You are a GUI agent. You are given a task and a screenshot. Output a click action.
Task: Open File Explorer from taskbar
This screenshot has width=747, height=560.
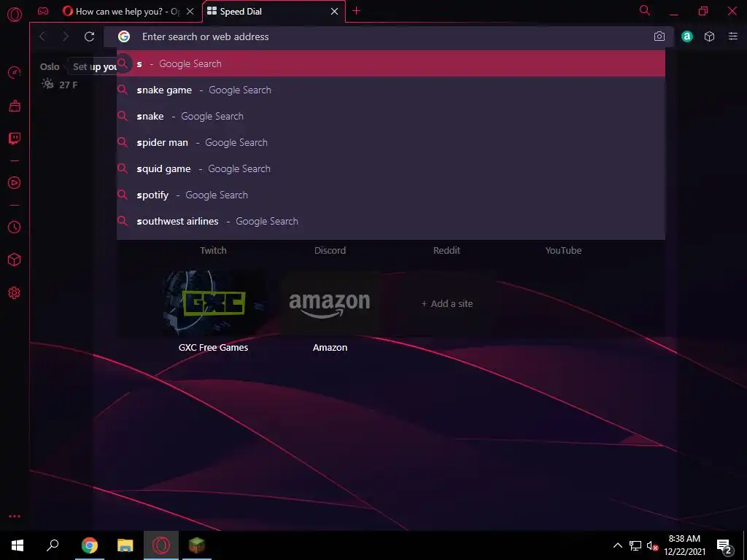pyautogui.click(x=125, y=545)
